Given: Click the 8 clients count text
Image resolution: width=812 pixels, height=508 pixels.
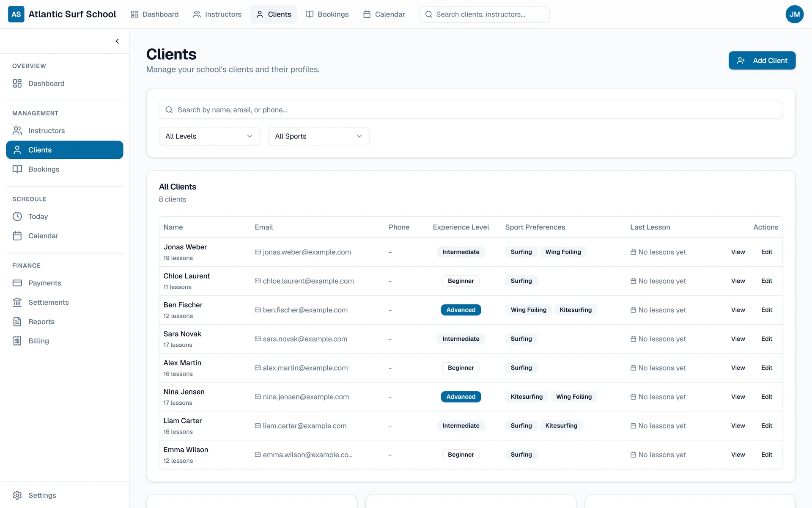Looking at the screenshot, I should point(173,199).
